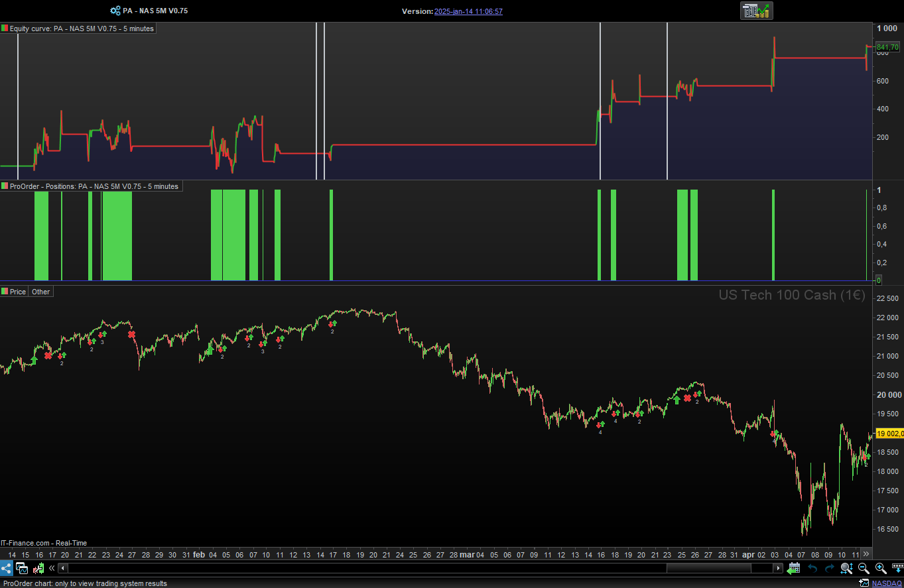Click the share icon in the bottom-left corner
904x588 pixels.
coord(6,568)
